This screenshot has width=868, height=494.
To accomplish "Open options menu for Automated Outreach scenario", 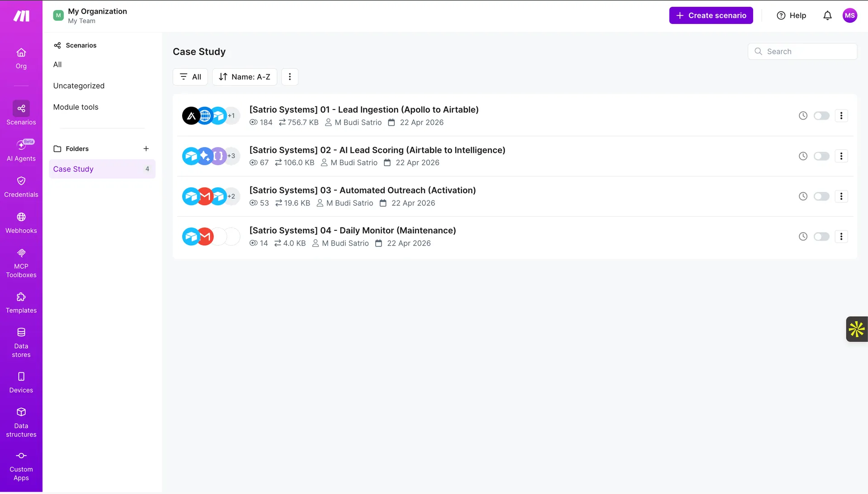I will [841, 196].
